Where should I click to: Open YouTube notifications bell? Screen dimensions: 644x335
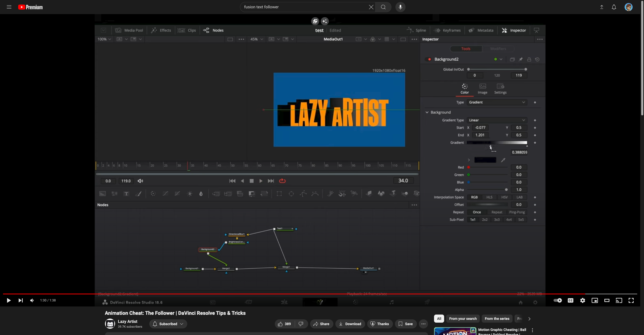[614, 7]
